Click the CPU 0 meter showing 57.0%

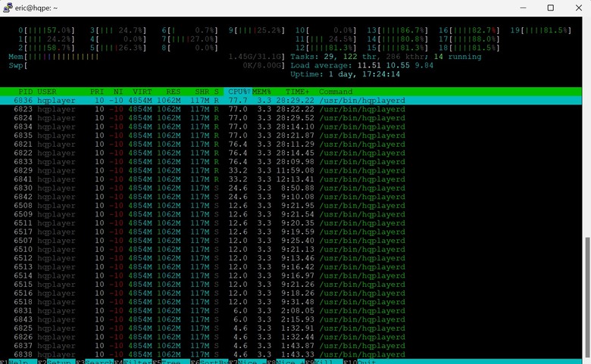tap(46, 30)
